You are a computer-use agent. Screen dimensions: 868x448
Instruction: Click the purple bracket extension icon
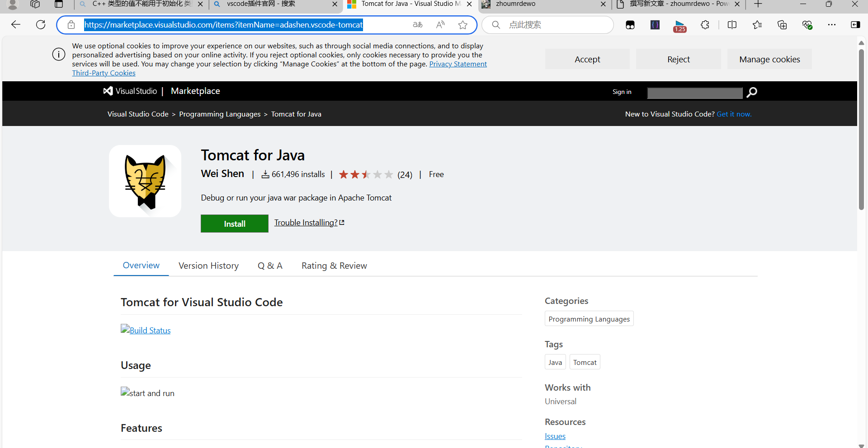(x=655, y=25)
